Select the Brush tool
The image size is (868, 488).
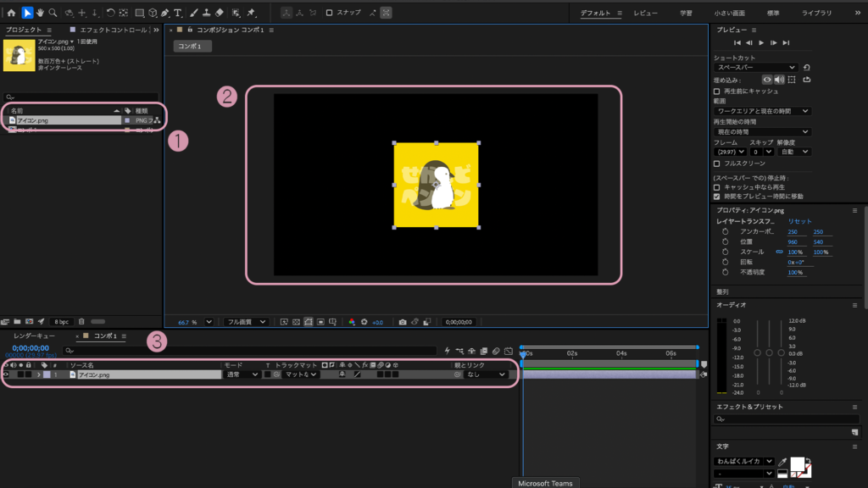coord(194,12)
